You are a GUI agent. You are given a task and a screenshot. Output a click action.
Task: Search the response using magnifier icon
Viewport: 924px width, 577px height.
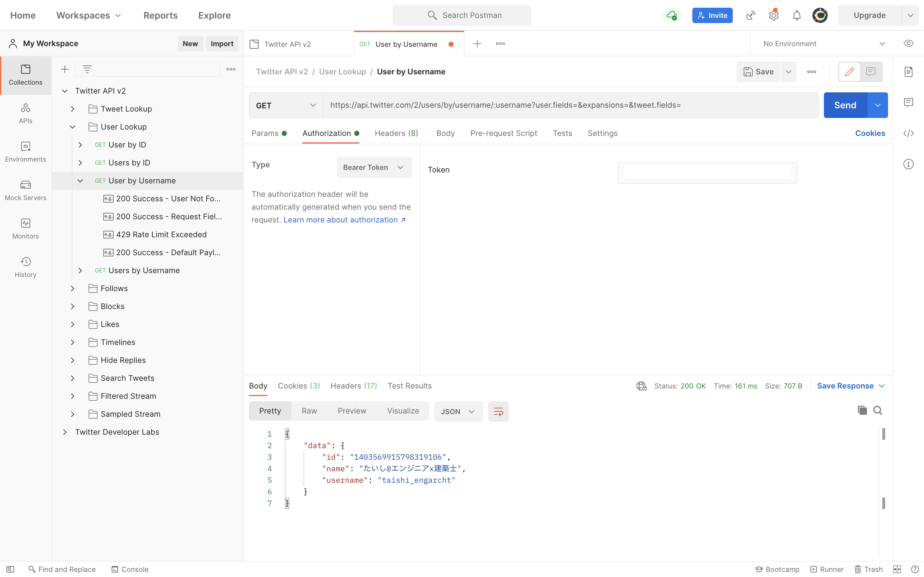878,410
